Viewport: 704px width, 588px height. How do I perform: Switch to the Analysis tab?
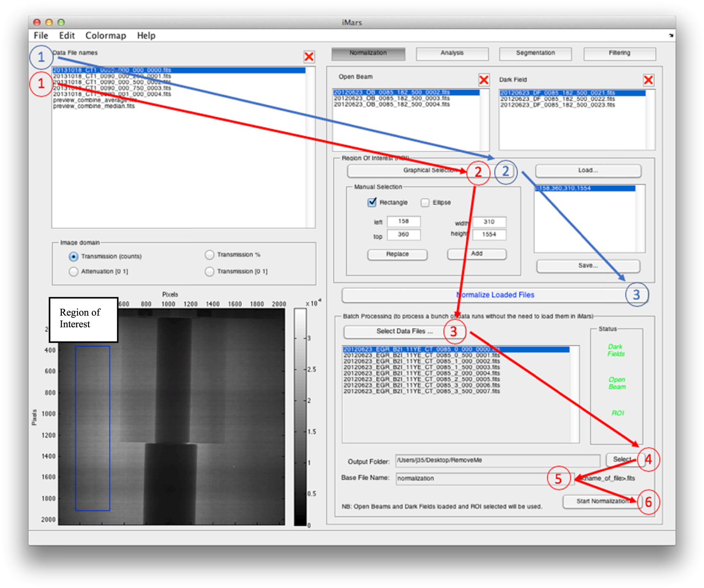coord(452,53)
